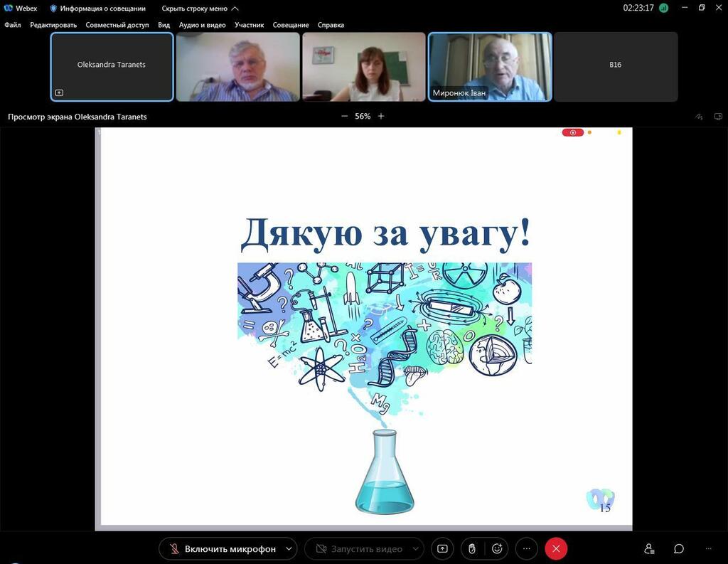The height and width of the screenshot is (564, 728).
Task: Click Просмотр экрана Oleksandra Taranets label
Action: pyautogui.click(x=77, y=117)
